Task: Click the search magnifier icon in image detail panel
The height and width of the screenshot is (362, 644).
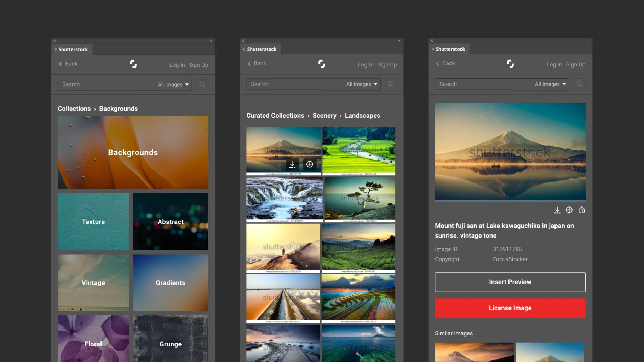Action: point(579,84)
